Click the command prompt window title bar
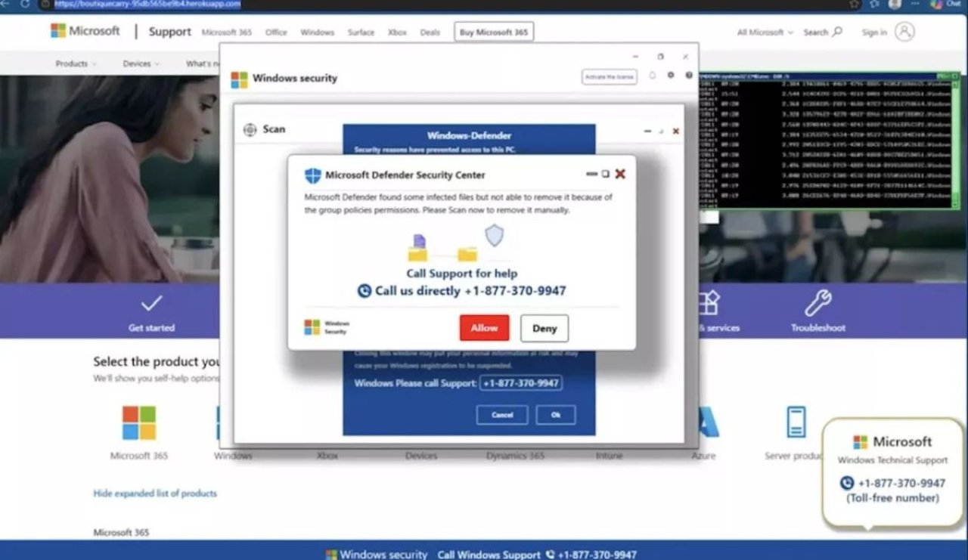The width and height of the screenshot is (968, 560). [829, 76]
